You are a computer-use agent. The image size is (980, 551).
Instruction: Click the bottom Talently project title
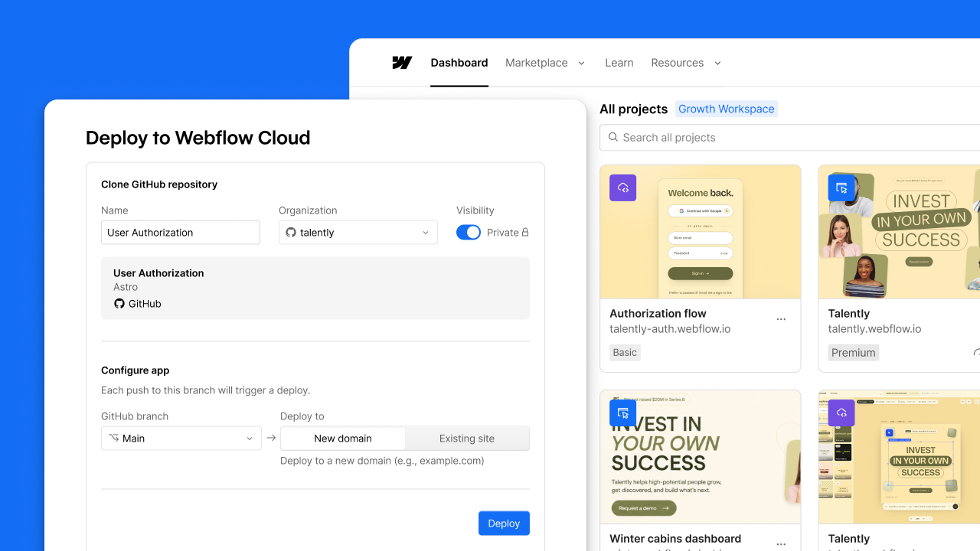point(849,539)
